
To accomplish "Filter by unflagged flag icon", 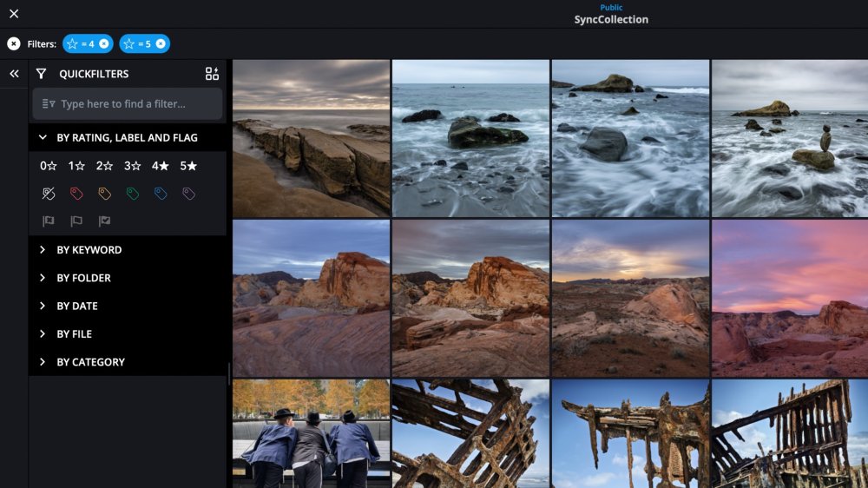I will (x=76, y=221).
